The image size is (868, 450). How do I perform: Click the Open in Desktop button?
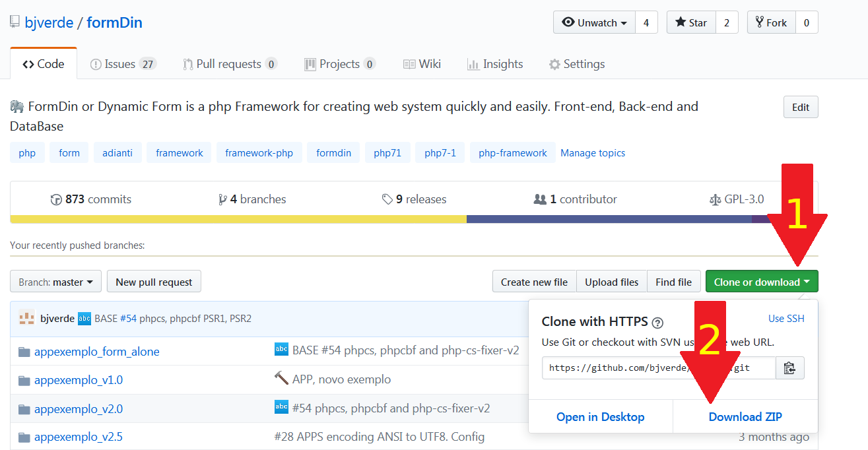601,417
